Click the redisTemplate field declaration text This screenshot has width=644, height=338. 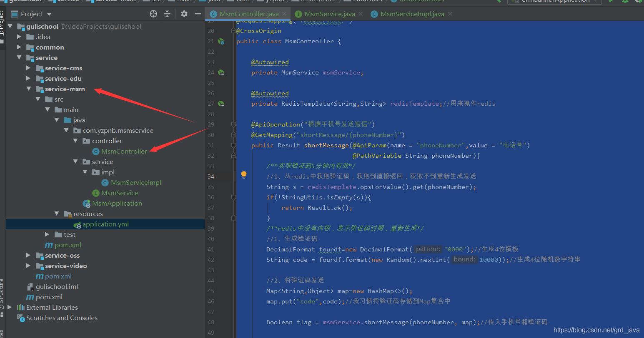point(414,104)
